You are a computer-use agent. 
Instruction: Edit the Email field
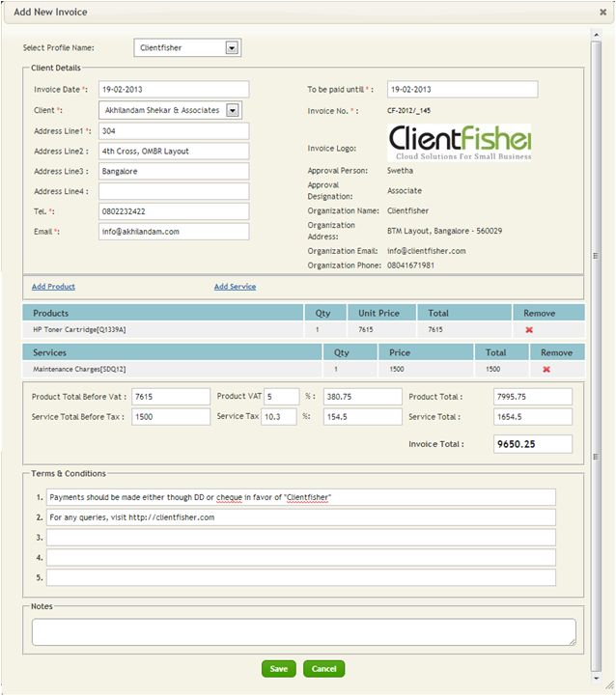pyautogui.click(x=174, y=232)
